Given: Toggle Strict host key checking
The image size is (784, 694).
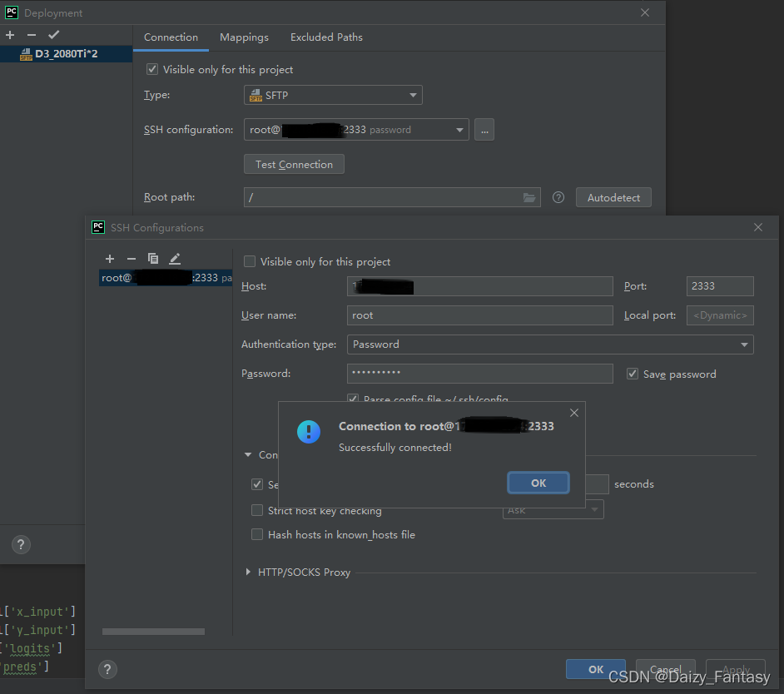Looking at the screenshot, I should click(257, 510).
